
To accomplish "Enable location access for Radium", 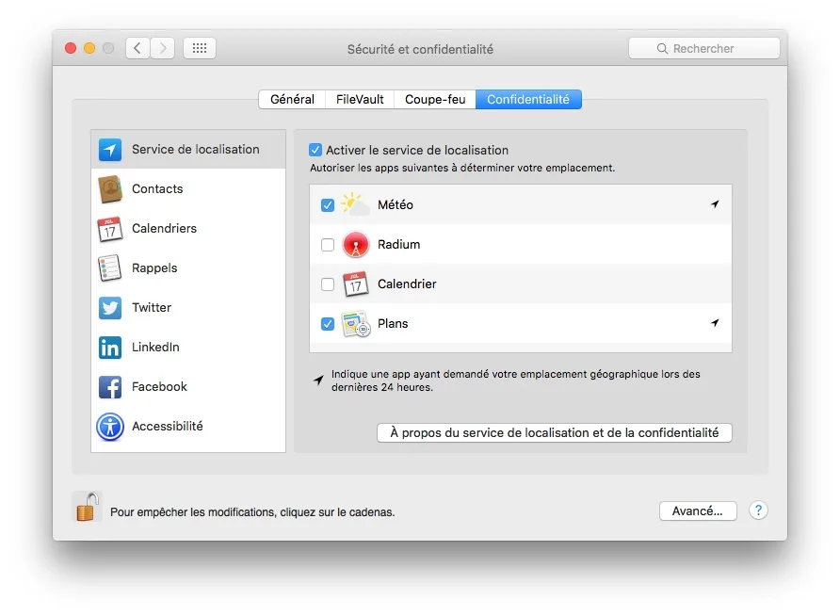I will pyautogui.click(x=327, y=244).
